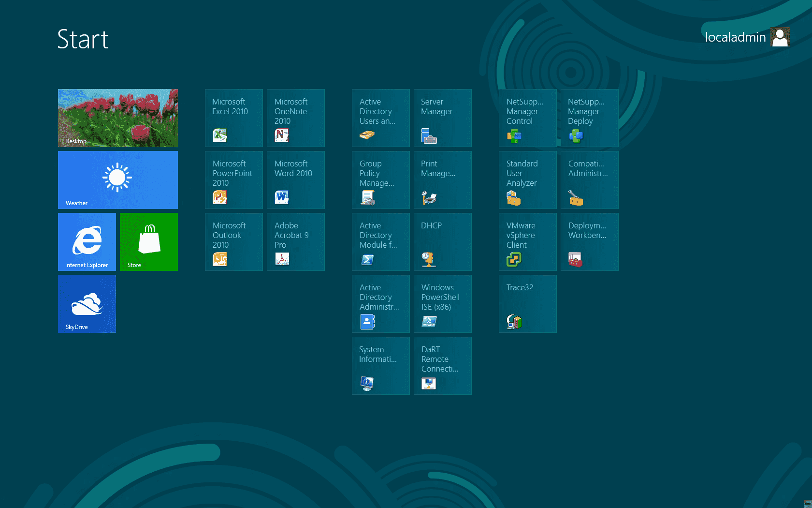Click the PowerPoint 2010 tile icon

coord(220,197)
